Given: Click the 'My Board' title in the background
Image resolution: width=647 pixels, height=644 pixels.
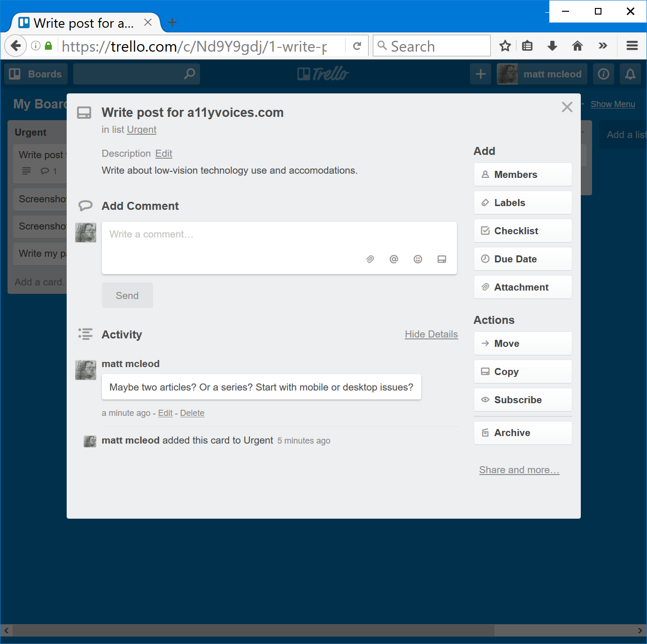Looking at the screenshot, I should pyautogui.click(x=40, y=104).
